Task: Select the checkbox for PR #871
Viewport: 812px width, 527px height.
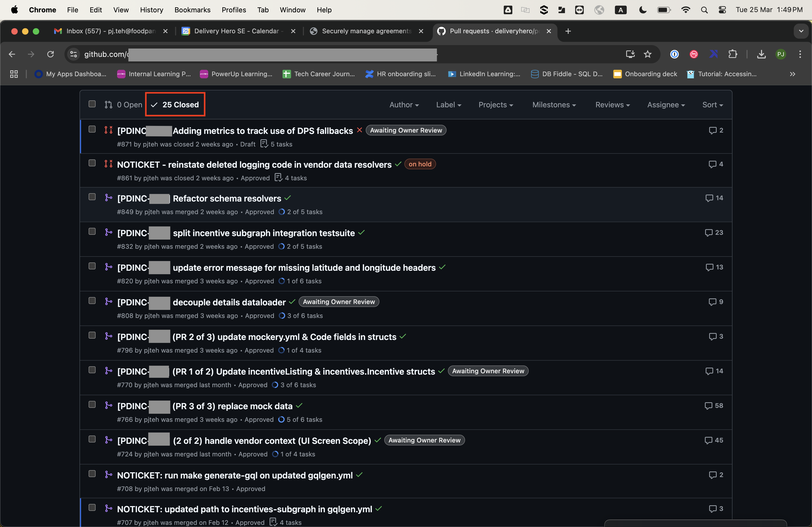Action: tap(92, 129)
